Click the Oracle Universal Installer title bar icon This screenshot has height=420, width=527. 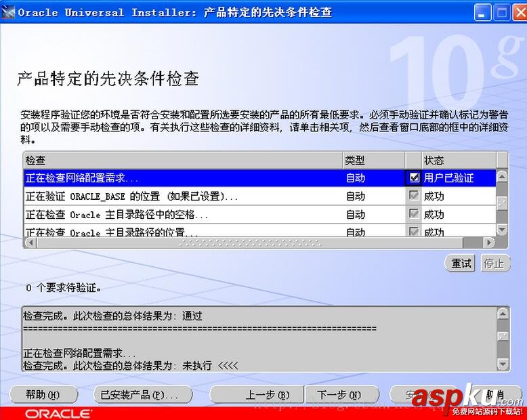7,12
